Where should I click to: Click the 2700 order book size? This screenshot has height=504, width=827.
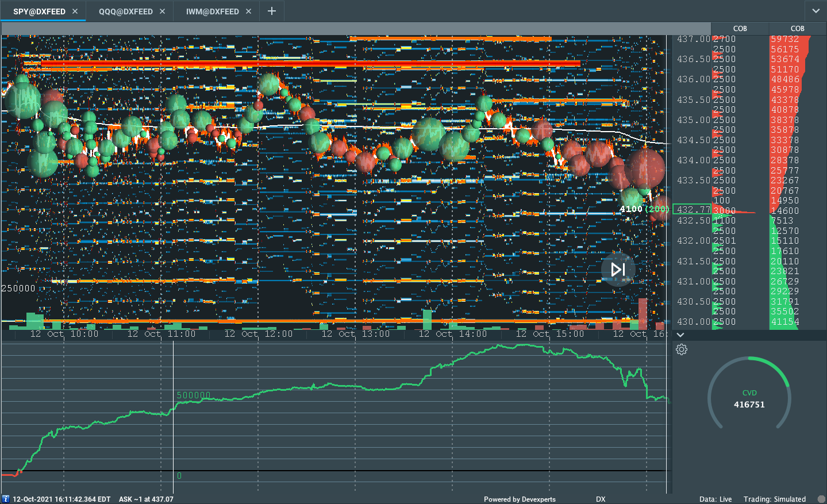(724, 39)
